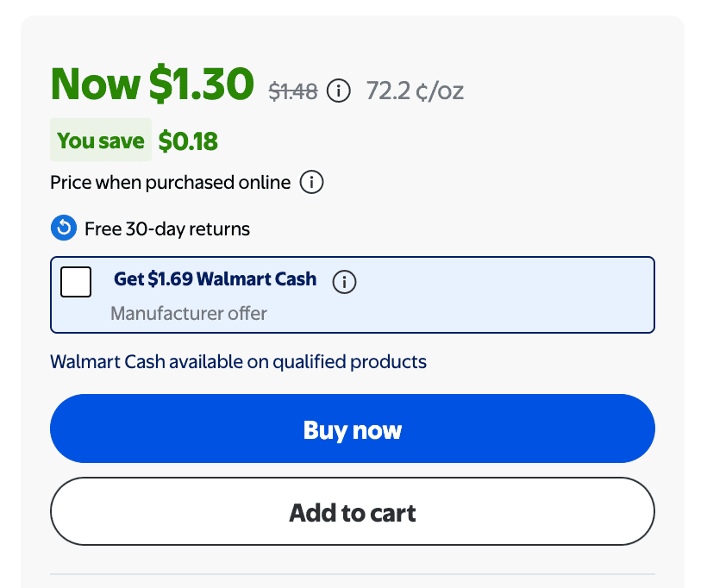
Task: Click the $1.30 current price amount
Action: pyautogui.click(x=202, y=84)
